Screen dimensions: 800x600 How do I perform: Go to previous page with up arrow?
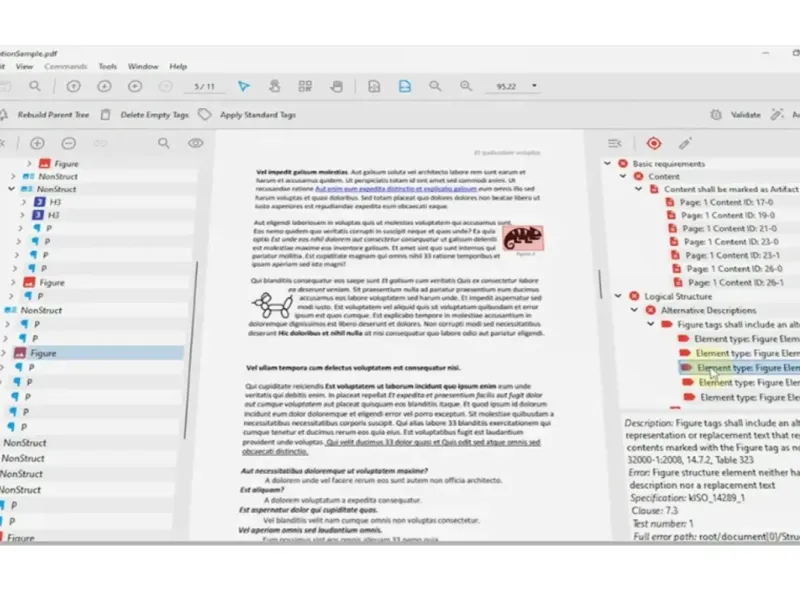point(73,86)
